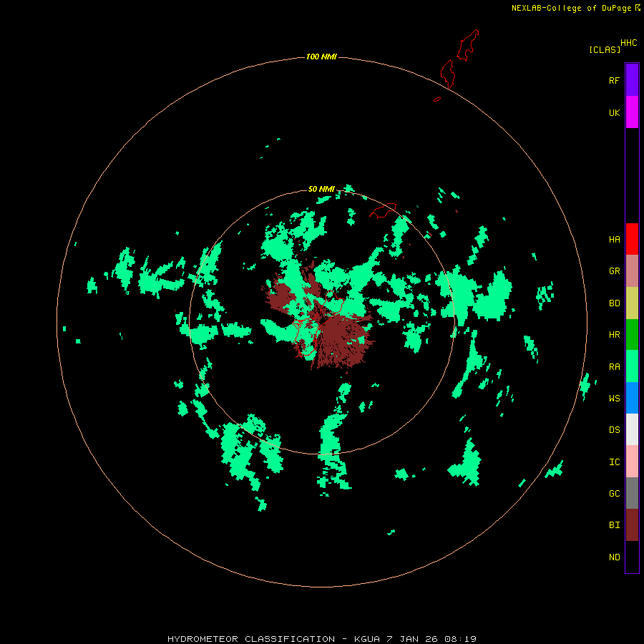Select the dark green HR legend swatch
Viewport: 644px width, 644px height.
point(632,335)
